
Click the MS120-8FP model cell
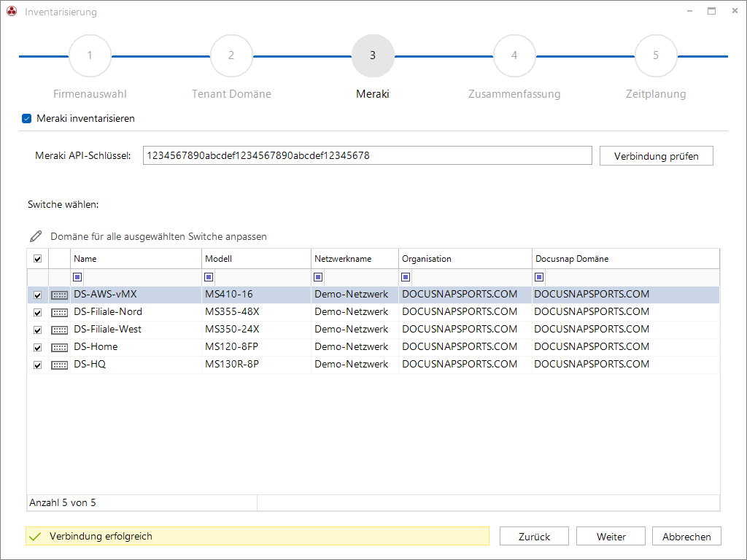[x=256, y=346]
